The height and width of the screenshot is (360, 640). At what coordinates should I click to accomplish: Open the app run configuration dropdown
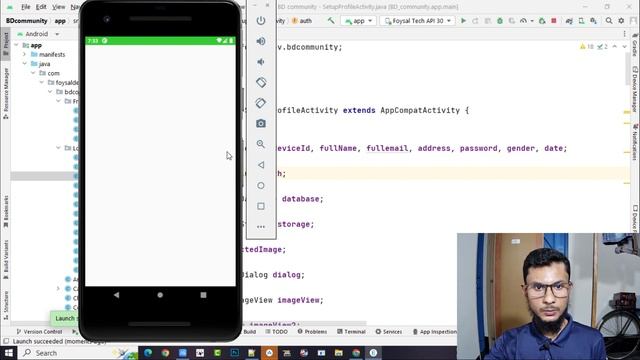pyautogui.click(x=358, y=21)
